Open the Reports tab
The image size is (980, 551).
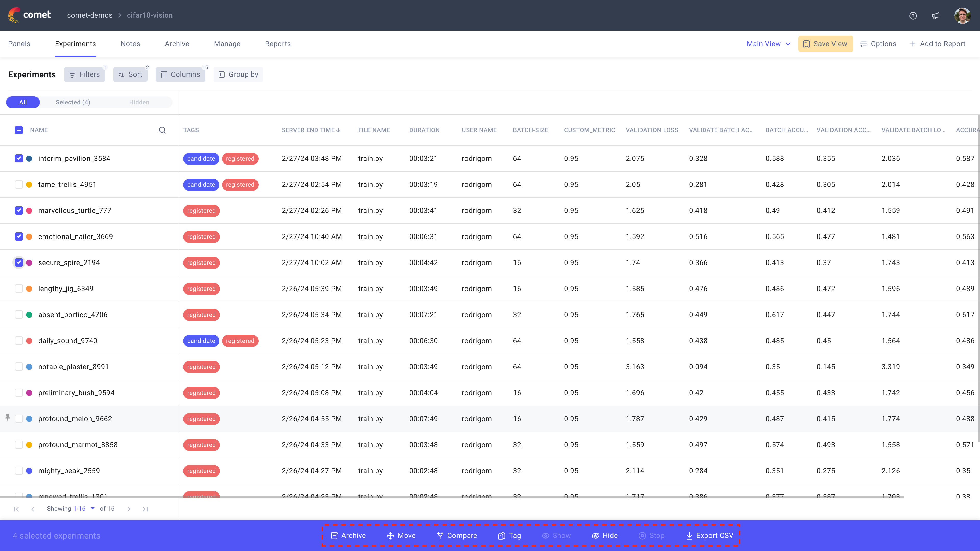(278, 43)
